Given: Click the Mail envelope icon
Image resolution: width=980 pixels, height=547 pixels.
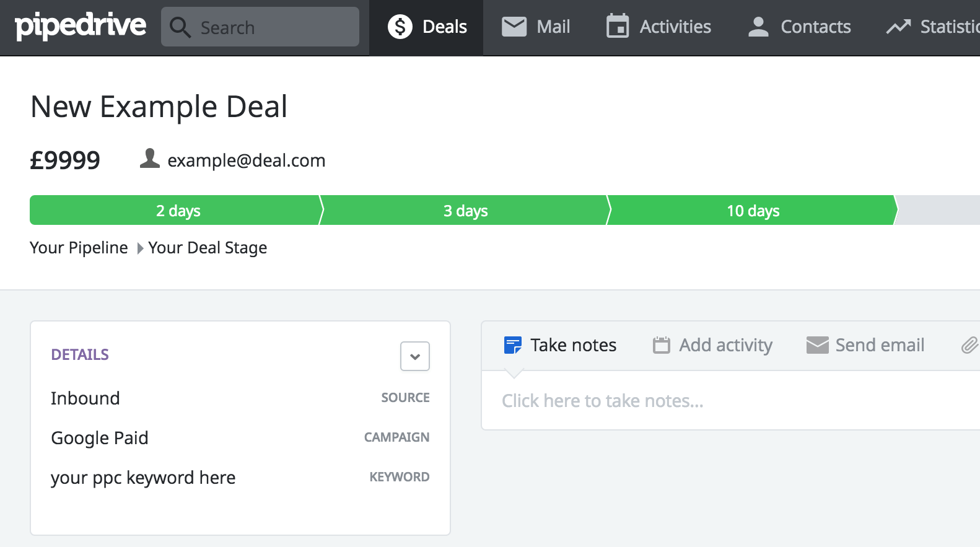Looking at the screenshot, I should point(514,27).
